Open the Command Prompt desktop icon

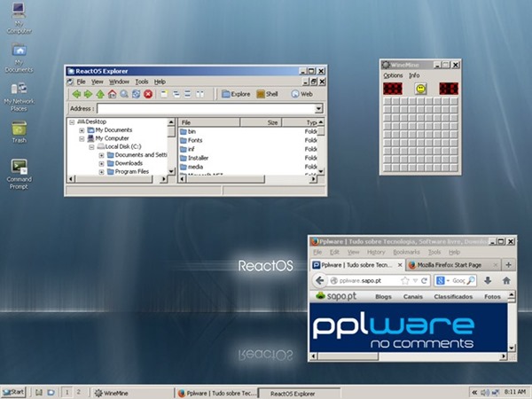click(x=19, y=174)
